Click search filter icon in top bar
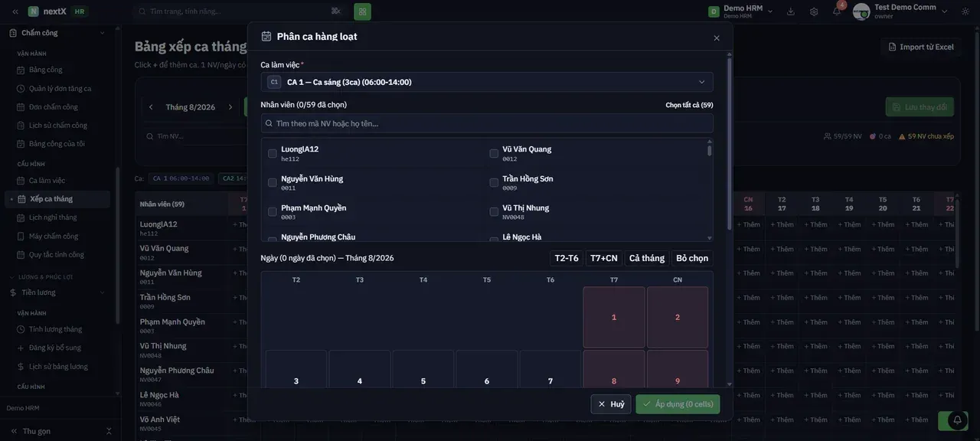The image size is (980, 441). (x=335, y=11)
